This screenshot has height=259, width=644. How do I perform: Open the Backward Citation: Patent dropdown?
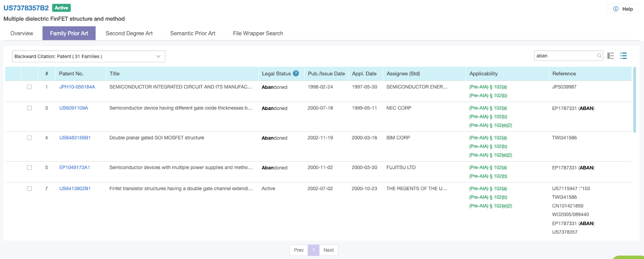[x=89, y=56]
